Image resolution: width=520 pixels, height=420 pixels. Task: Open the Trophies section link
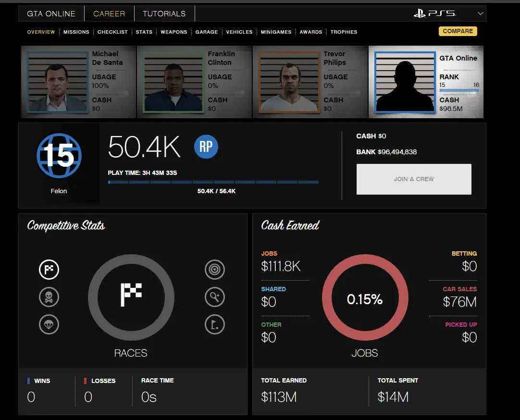344,32
